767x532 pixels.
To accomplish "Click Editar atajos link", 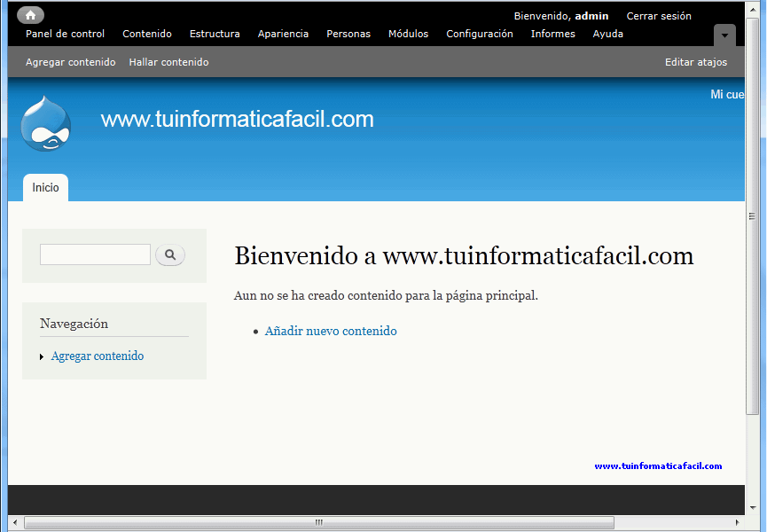I will [695, 62].
